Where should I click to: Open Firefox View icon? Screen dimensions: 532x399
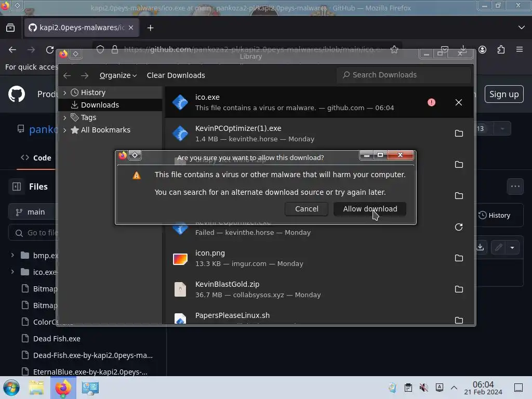click(x=10, y=28)
